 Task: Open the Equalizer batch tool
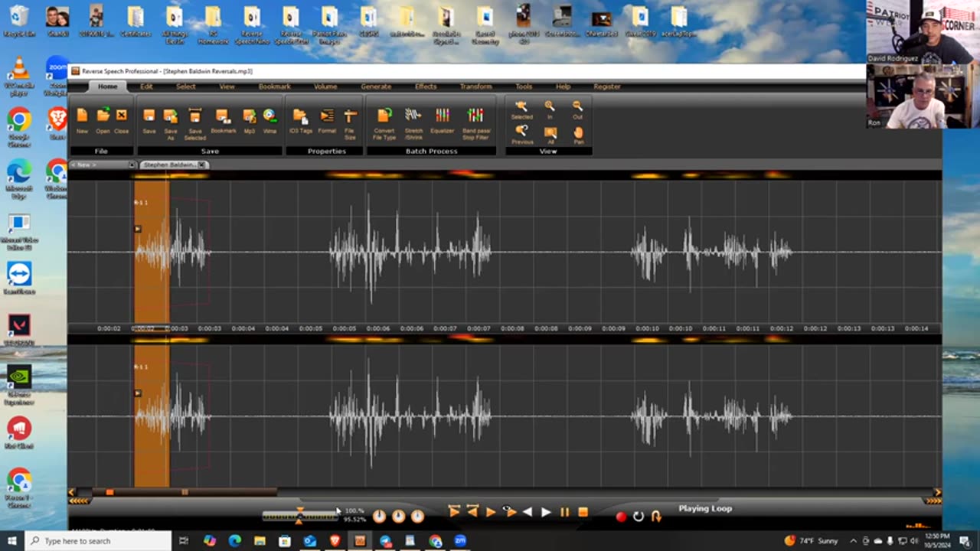pos(443,121)
